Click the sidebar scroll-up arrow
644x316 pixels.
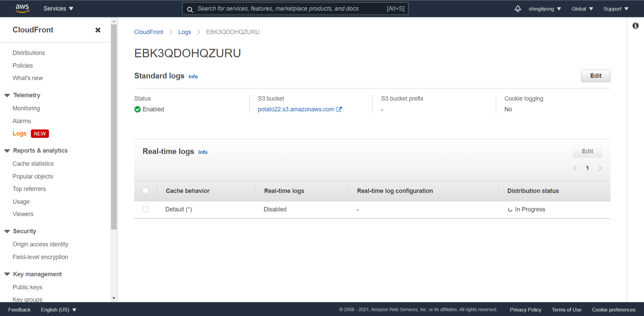(x=114, y=21)
